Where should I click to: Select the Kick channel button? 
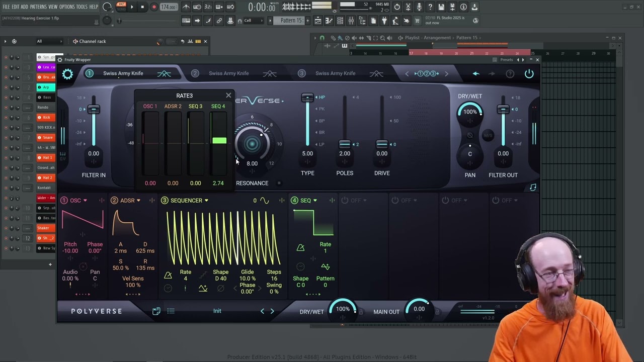click(x=46, y=117)
